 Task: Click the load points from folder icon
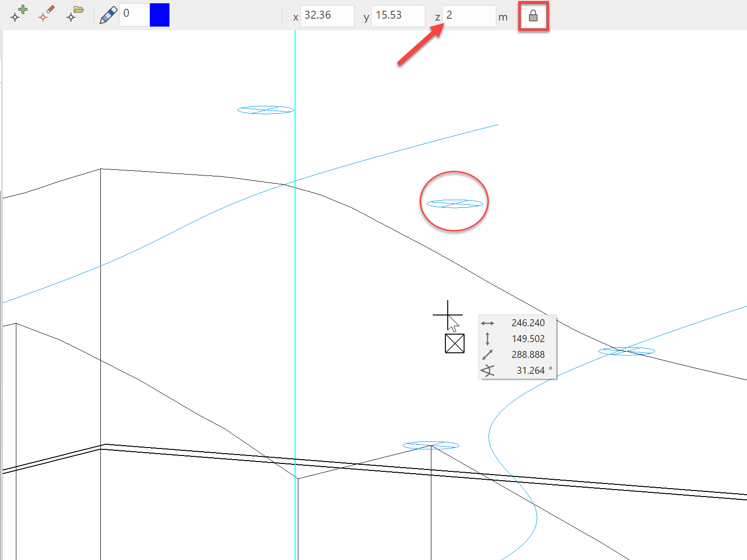click(x=75, y=14)
